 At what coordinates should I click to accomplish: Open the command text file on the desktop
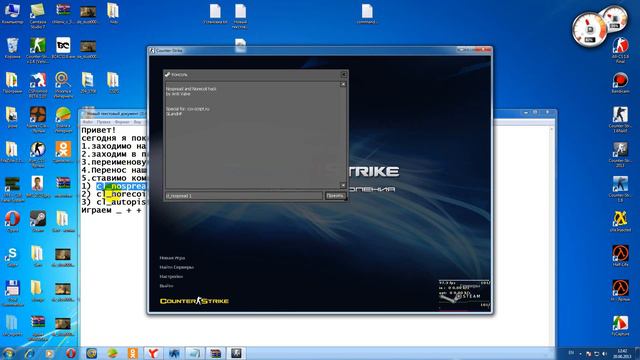coord(367,14)
